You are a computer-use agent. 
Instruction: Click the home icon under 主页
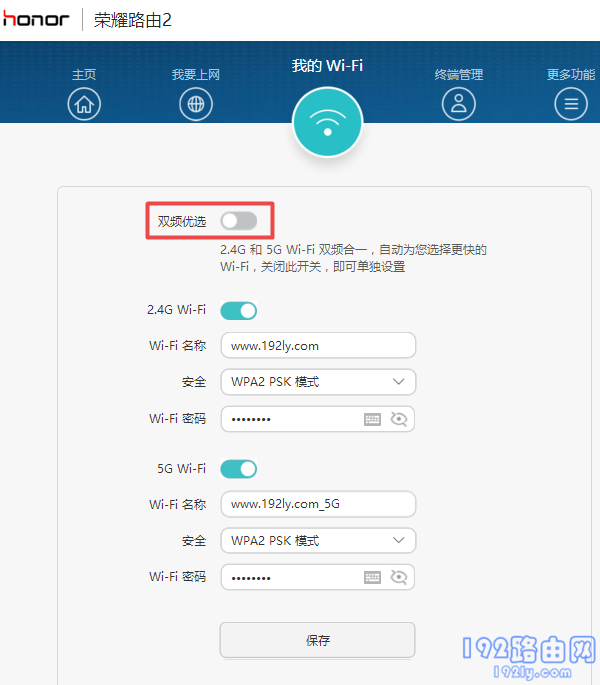coord(84,103)
